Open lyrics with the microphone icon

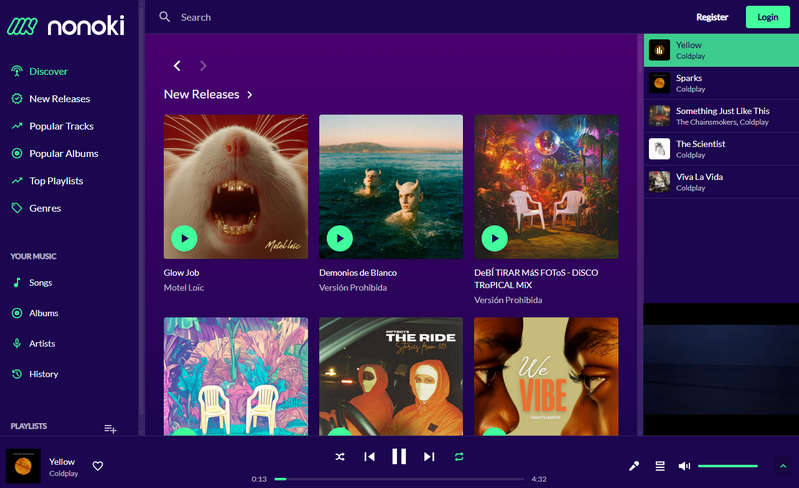click(634, 466)
